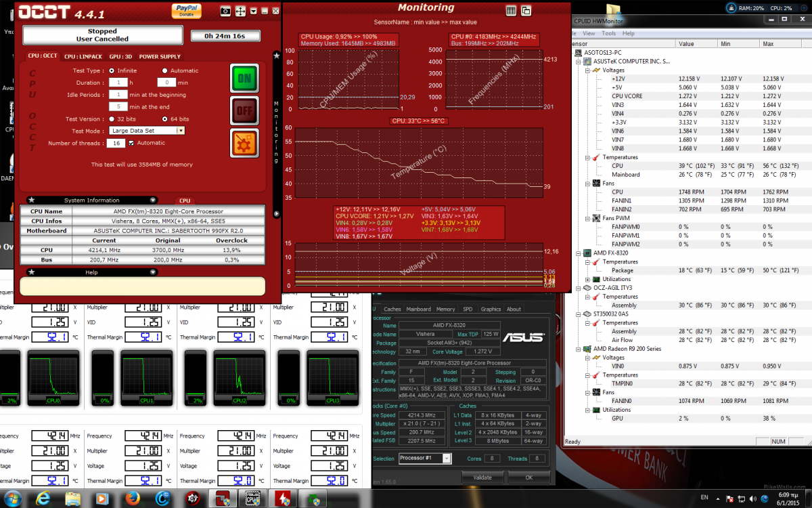This screenshot has height=508, width=812.
Task: Expand the AMD FX-8320 Utilizations node
Action: click(587, 279)
